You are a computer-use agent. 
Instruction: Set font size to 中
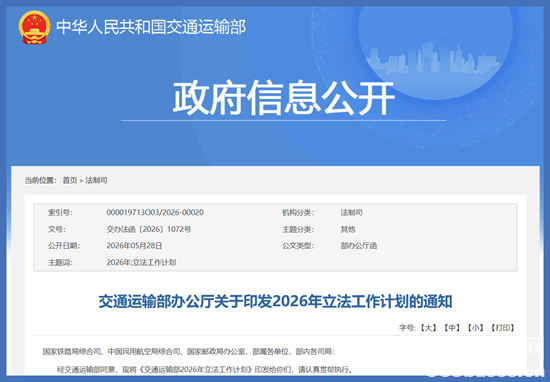[452, 328]
